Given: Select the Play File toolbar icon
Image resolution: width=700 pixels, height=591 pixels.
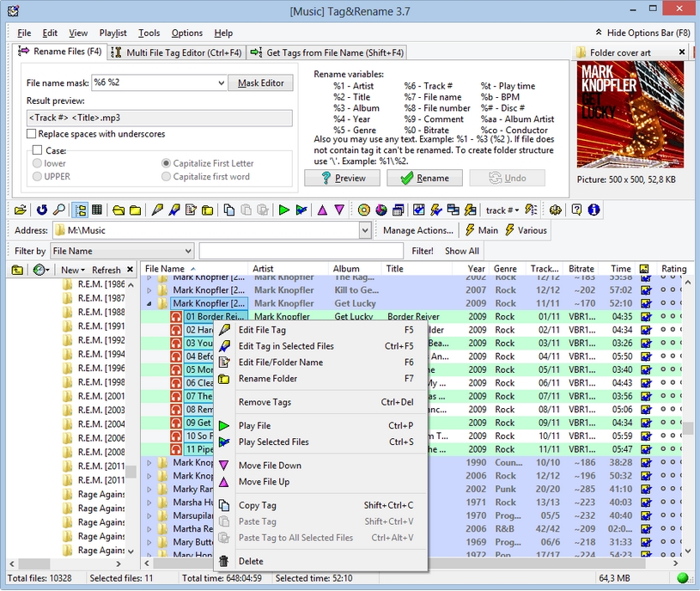Looking at the screenshot, I should 286,210.
